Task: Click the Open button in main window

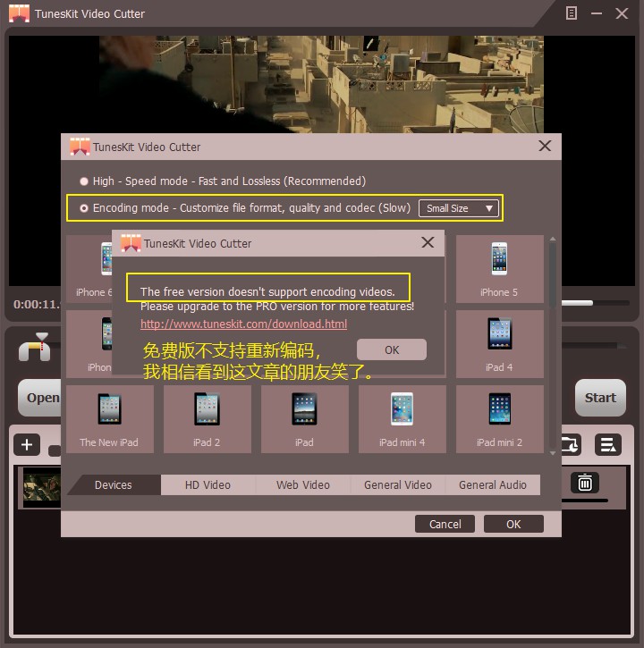Action: tap(40, 398)
